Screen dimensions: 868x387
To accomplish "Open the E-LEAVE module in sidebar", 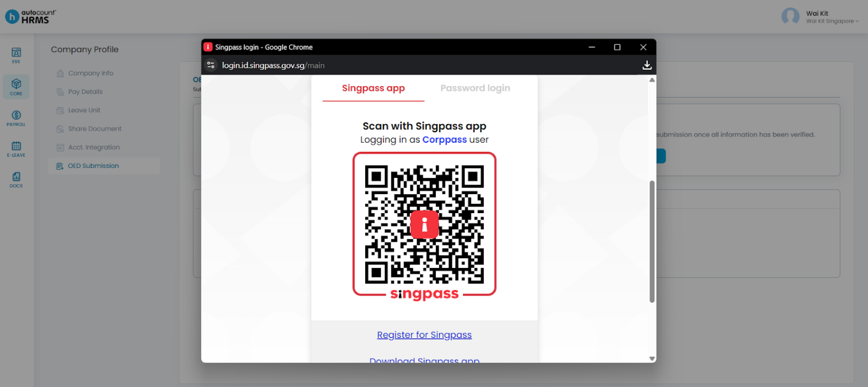I will [16, 149].
